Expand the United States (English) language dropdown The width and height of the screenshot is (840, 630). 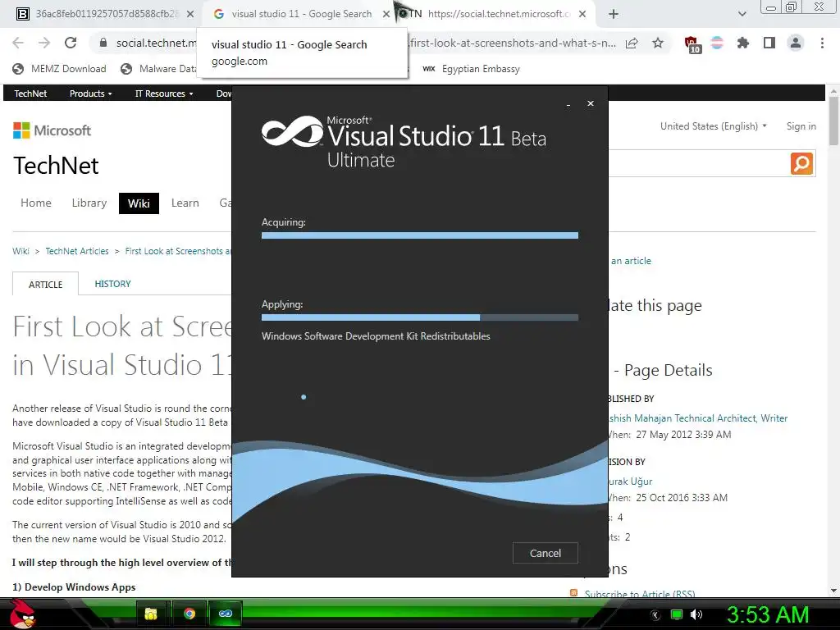click(x=713, y=126)
